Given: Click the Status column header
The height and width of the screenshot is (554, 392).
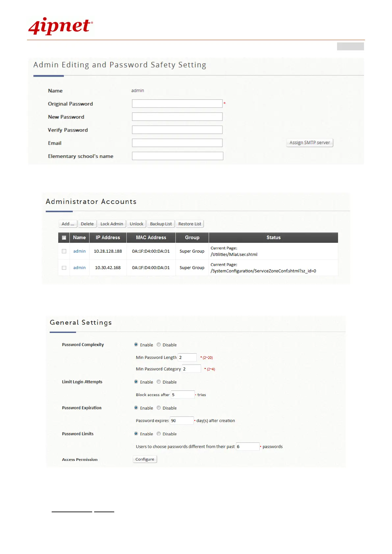Looking at the screenshot, I should (x=274, y=238).
